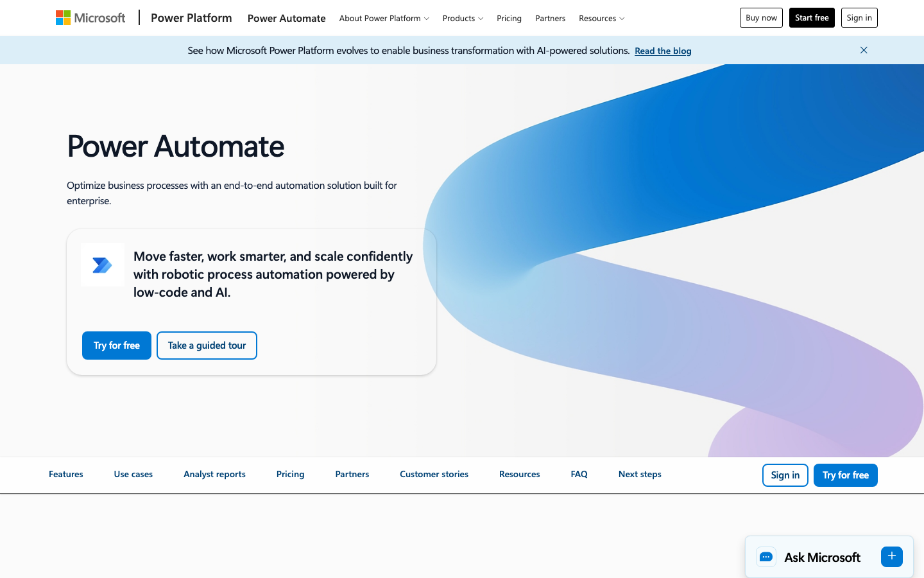This screenshot has height=578, width=924.
Task: Jump to the Next steps section
Action: click(x=640, y=474)
